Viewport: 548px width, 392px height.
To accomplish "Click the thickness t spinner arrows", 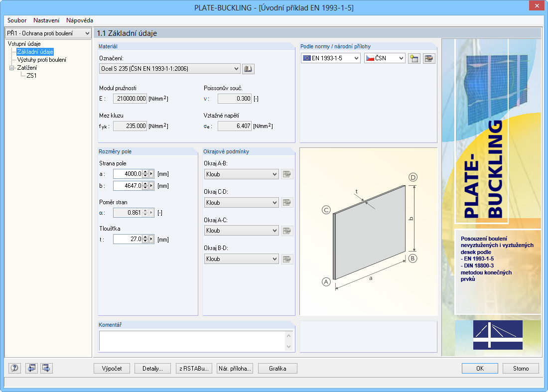I will (x=145, y=239).
